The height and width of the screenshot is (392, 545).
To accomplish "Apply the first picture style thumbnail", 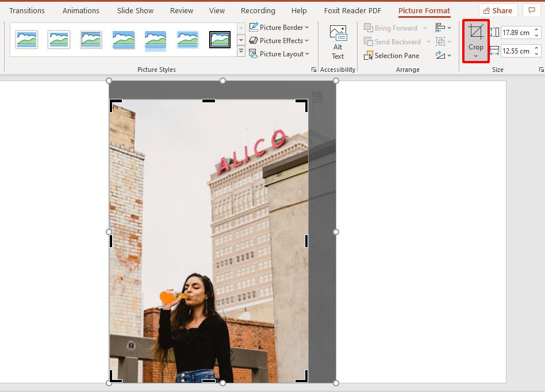I will click(27, 40).
